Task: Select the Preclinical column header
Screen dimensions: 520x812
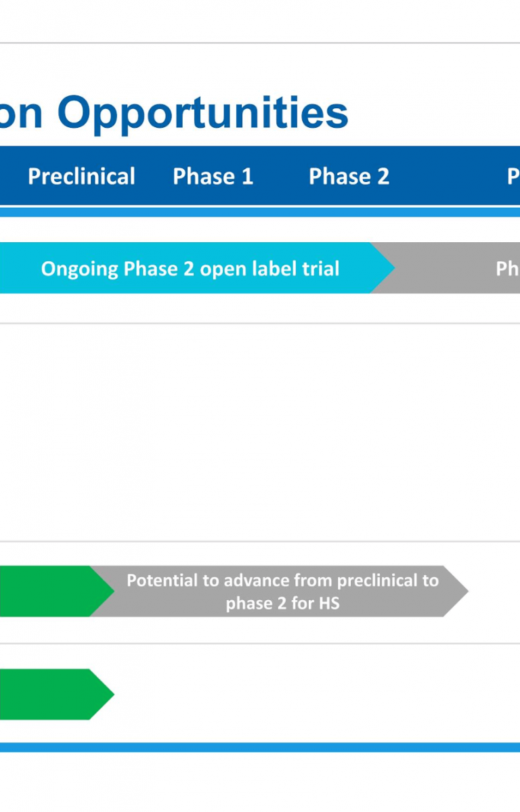Action: [x=81, y=177]
